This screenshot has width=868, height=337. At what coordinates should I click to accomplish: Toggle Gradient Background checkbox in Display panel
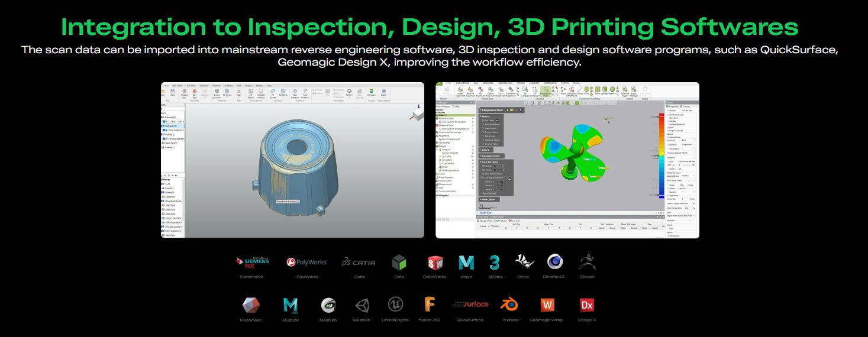coord(668,124)
